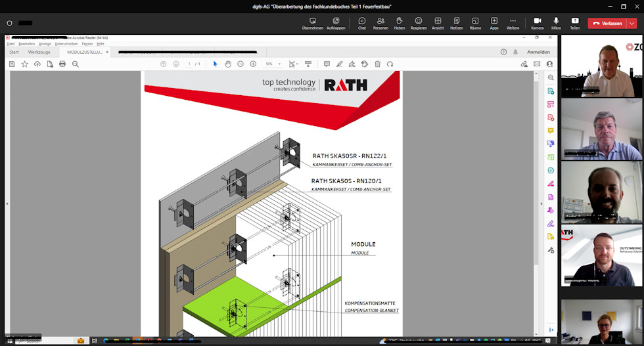Open the Chat panel in Teams
This screenshot has height=346, width=644.
point(362,24)
